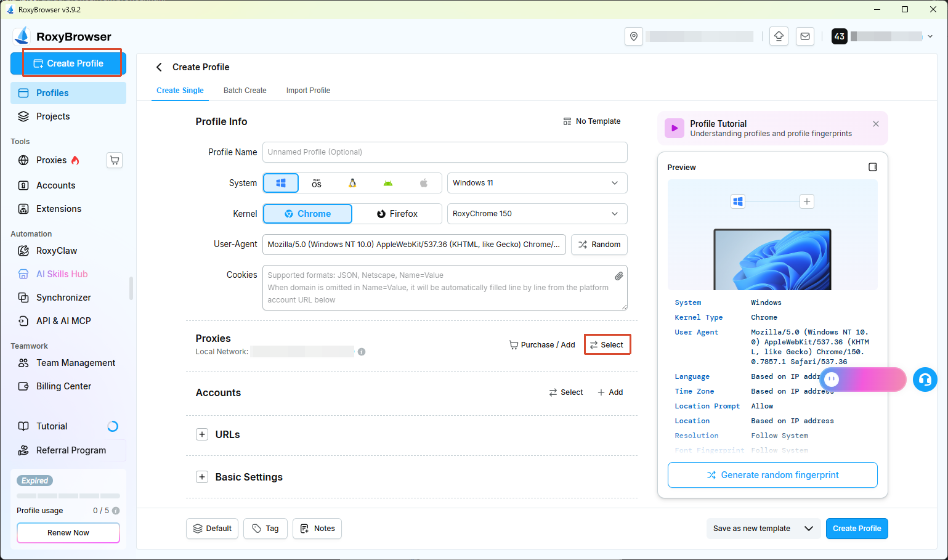Open the Windows 11 version dropdown
The width and height of the screenshot is (948, 560).
coord(537,183)
